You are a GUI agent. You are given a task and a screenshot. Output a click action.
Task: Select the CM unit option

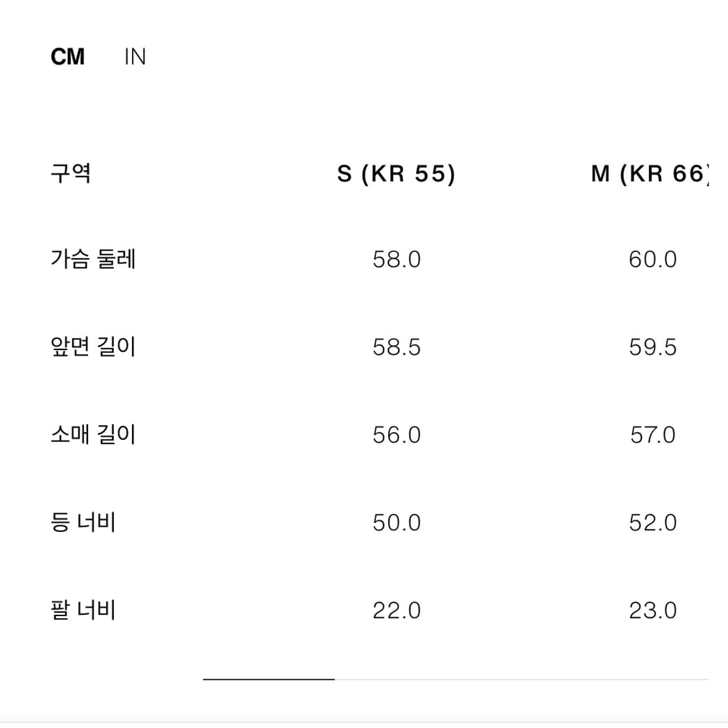pos(69,57)
